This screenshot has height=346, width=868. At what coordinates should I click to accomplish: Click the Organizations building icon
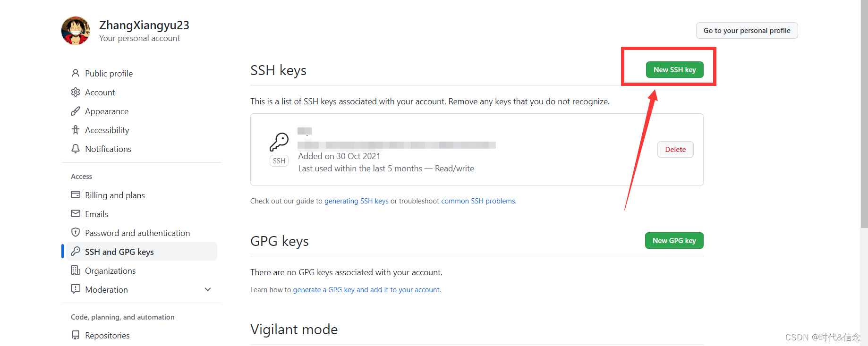75,270
